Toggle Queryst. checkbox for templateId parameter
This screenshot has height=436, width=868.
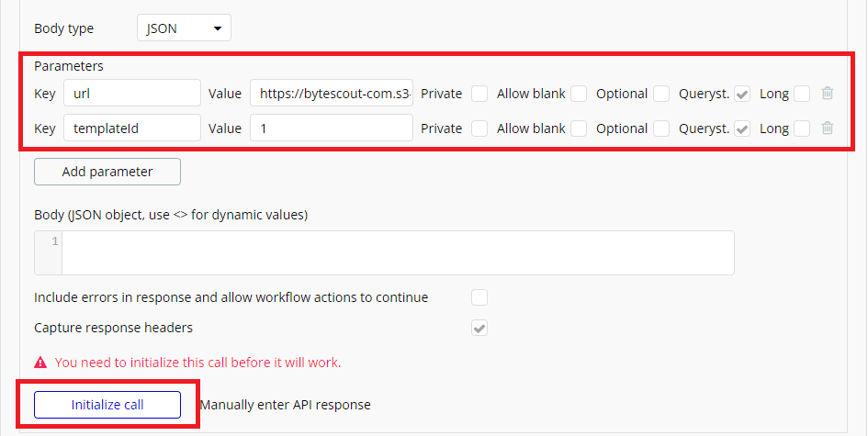[743, 129]
